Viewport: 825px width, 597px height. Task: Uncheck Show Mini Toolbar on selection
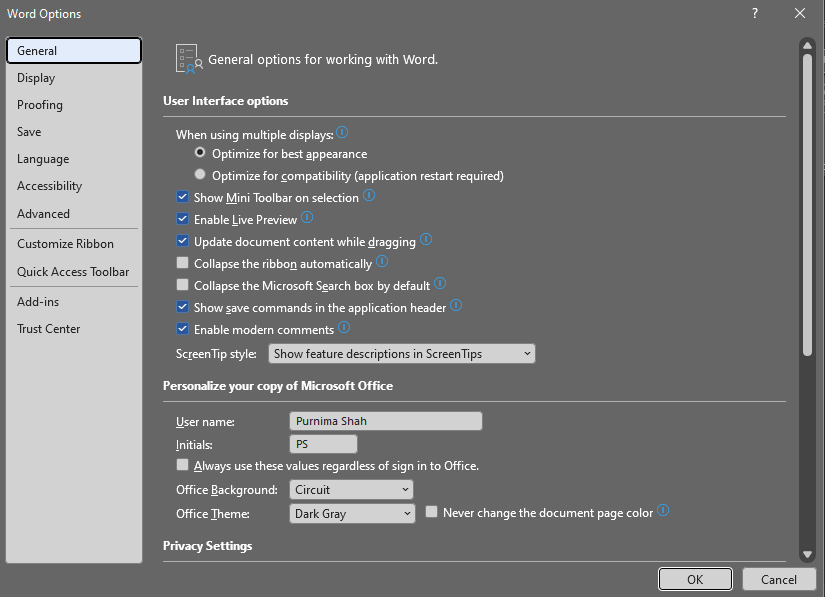coord(183,197)
